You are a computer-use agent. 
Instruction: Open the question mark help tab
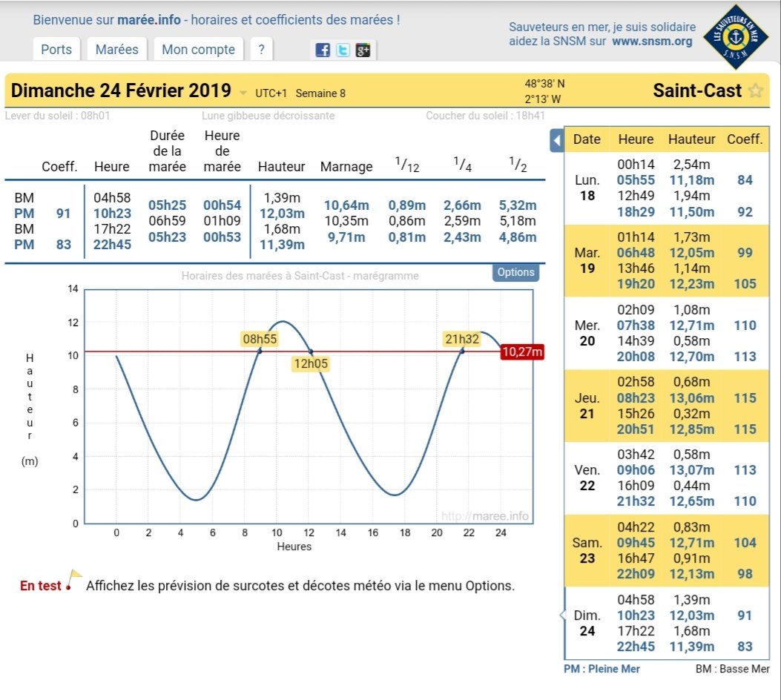(x=262, y=49)
